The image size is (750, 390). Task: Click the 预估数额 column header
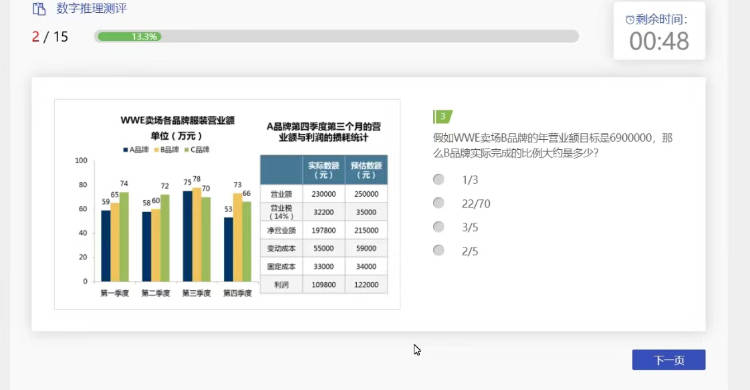[x=366, y=170]
